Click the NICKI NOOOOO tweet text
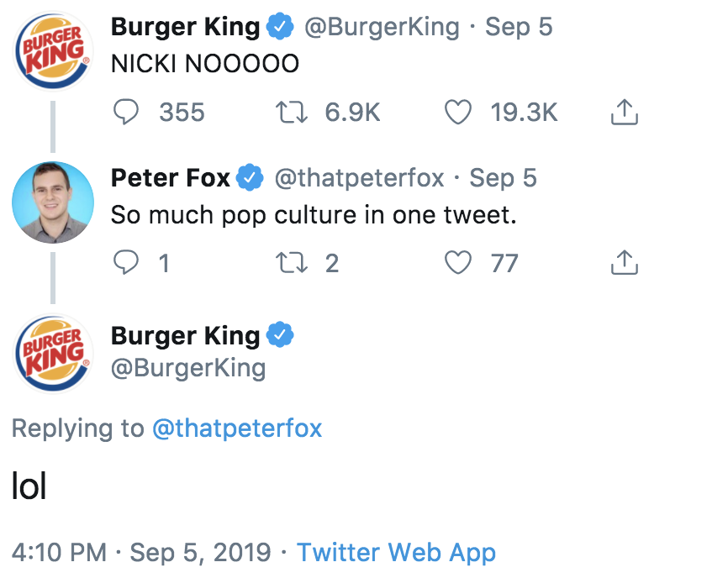This screenshot has width=728, height=578. pyautogui.click(x=205, y=64)
